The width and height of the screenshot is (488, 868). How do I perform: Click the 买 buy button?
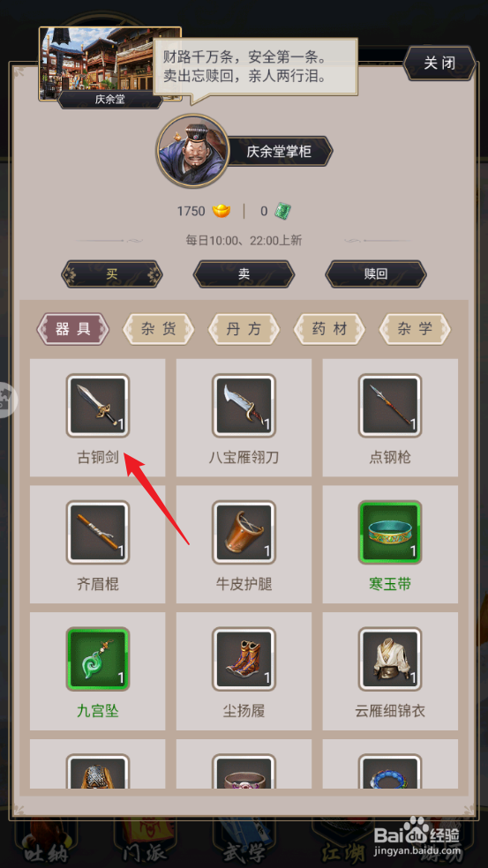[x=112, y=274]
